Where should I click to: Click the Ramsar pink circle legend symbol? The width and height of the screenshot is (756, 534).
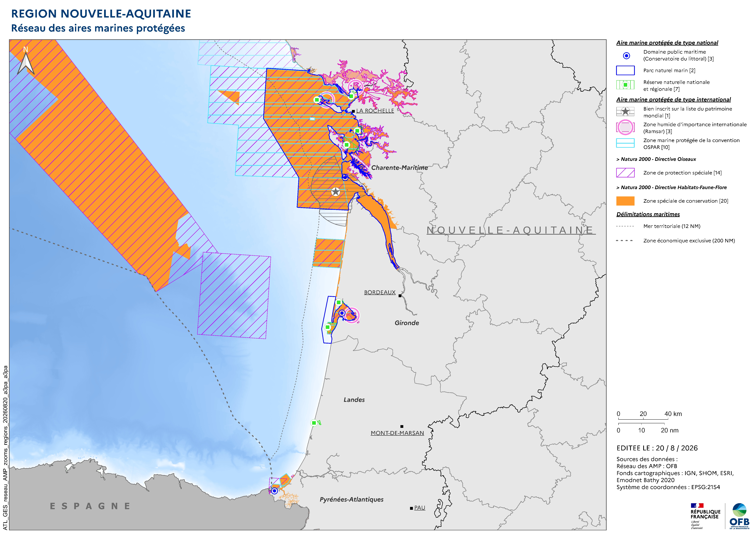coord(625,127)
